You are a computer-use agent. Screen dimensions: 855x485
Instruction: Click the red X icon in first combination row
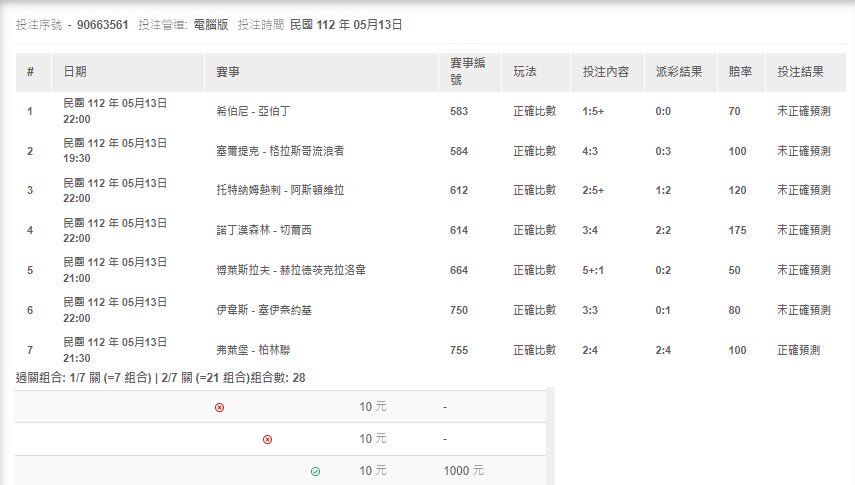220,407
